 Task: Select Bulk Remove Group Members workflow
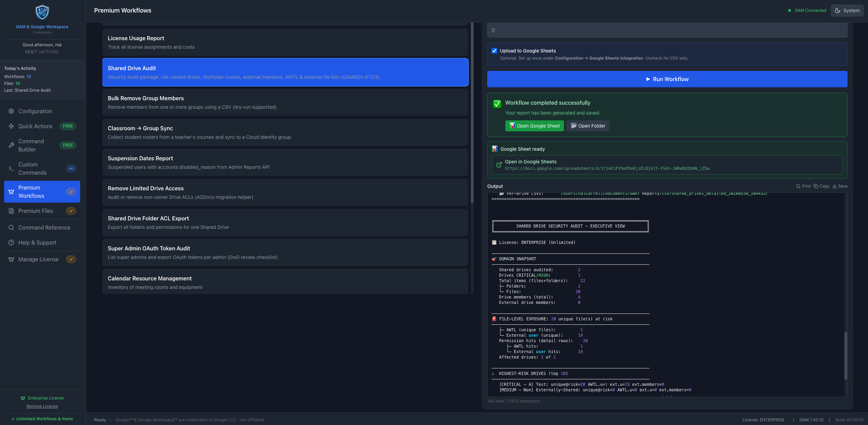click(285, 102)
